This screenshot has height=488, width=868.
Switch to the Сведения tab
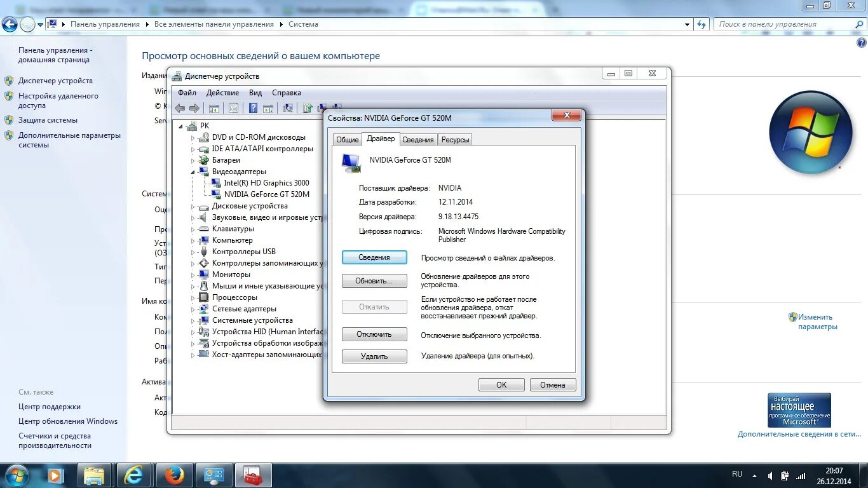click(x=418, y=140)
